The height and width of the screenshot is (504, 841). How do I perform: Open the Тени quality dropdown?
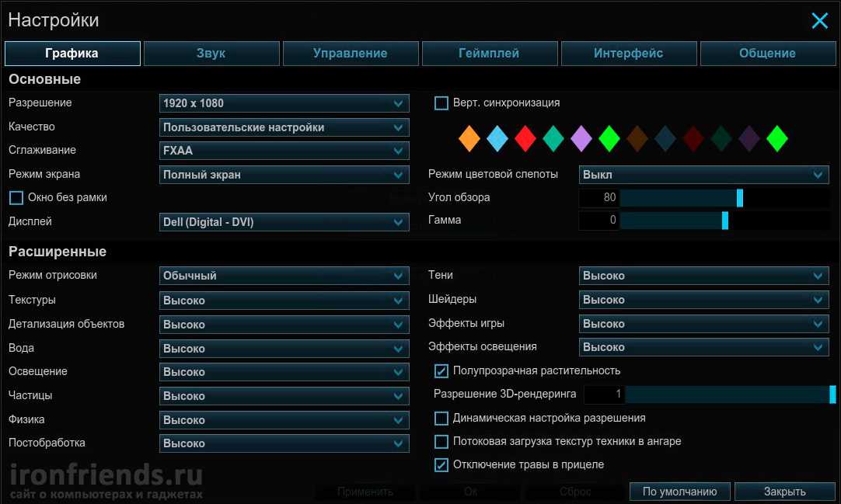[x=704, y=276]
